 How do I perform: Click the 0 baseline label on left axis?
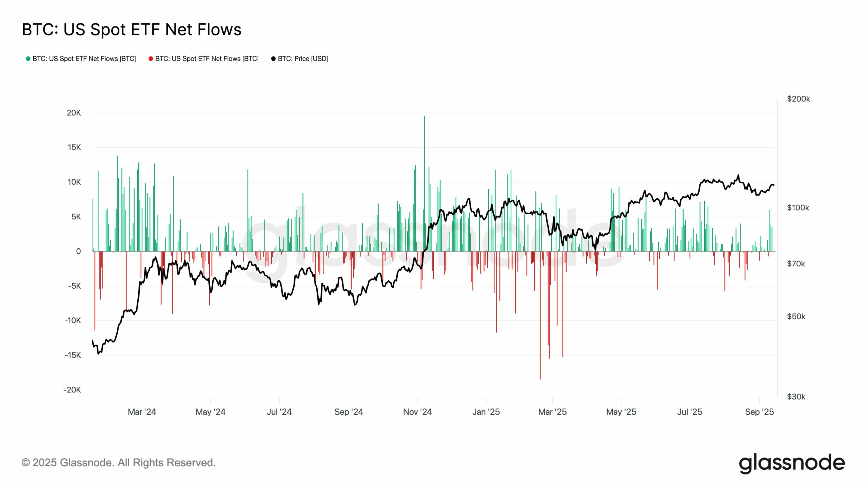tap(78, 251)
